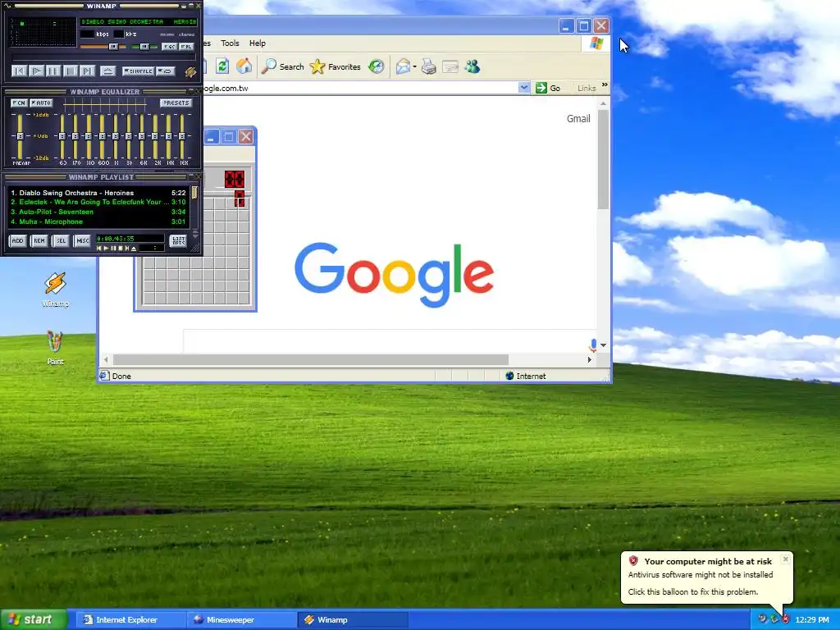The width and height of the screenshot is (840, 630).
Task: Click the equalizer PREAMP slider
Action: click(x=20, y=137)
